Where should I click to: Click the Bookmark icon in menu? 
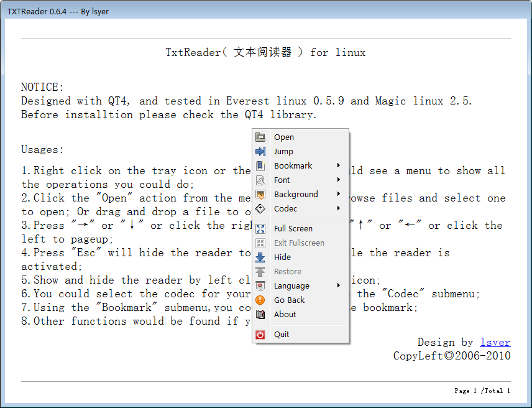tap(260, 165)
